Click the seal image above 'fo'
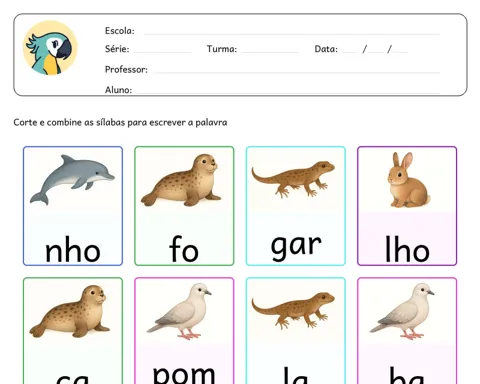Image resolution: width=480 pixels, height=384 pixels. click(x=181, y=180)
